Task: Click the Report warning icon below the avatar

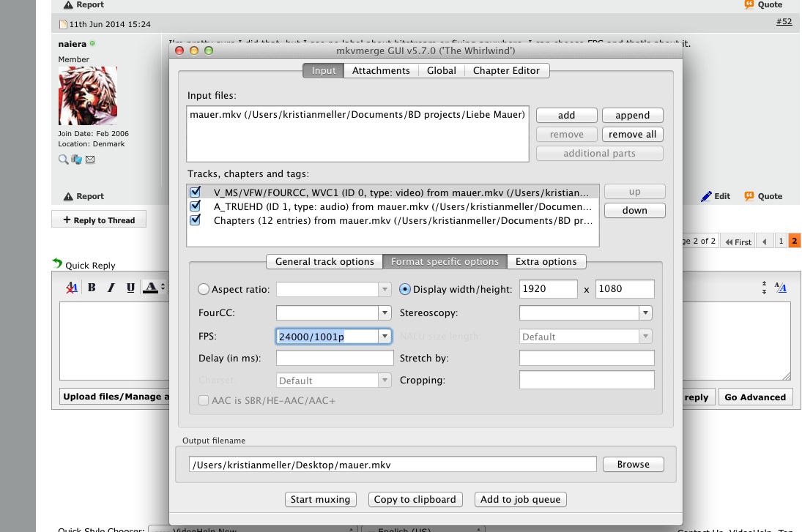Action: [68, 196]
